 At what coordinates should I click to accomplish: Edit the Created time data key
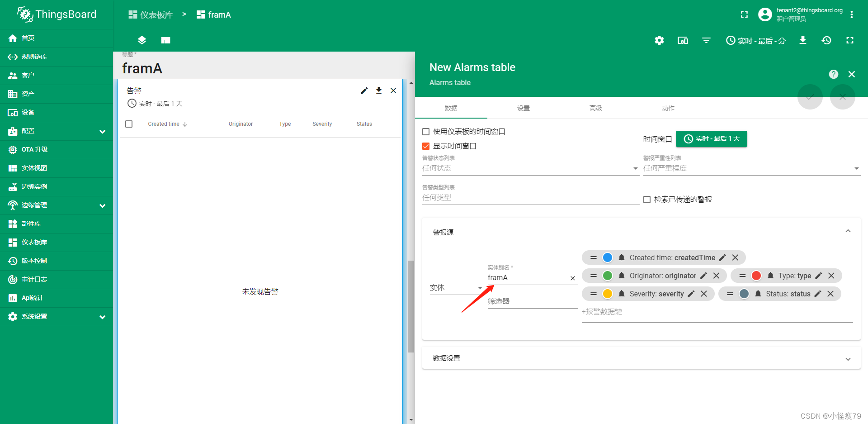(x=722, y=257)
